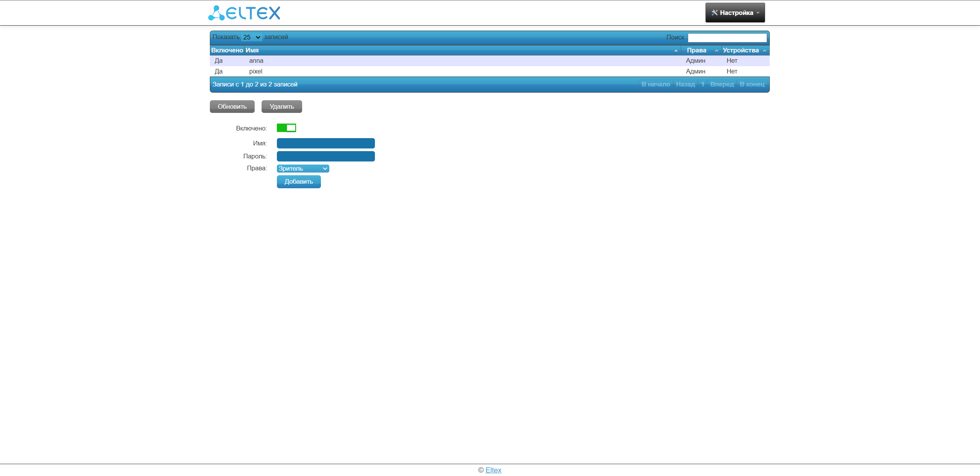
Task: Click the Пароль input field
Action: pos(326,156)
